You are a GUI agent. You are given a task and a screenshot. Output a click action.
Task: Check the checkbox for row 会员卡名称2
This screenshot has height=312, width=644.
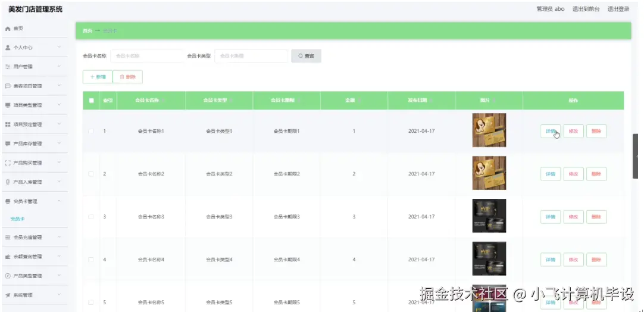91,174
